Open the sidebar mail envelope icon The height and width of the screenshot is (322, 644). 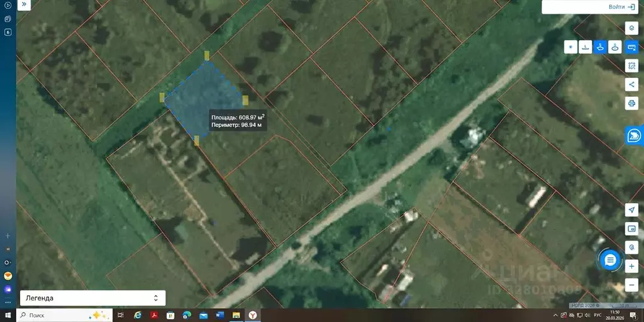[8, 275]
